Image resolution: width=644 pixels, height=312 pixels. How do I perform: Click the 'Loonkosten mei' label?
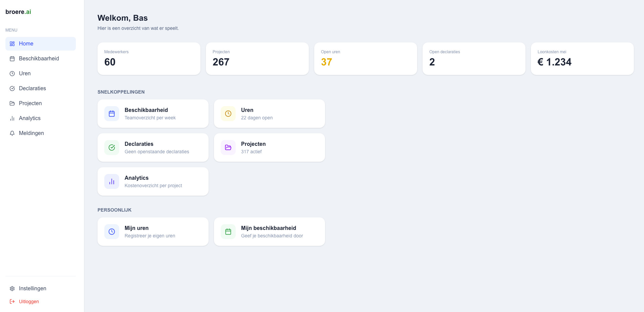(552, 52)
